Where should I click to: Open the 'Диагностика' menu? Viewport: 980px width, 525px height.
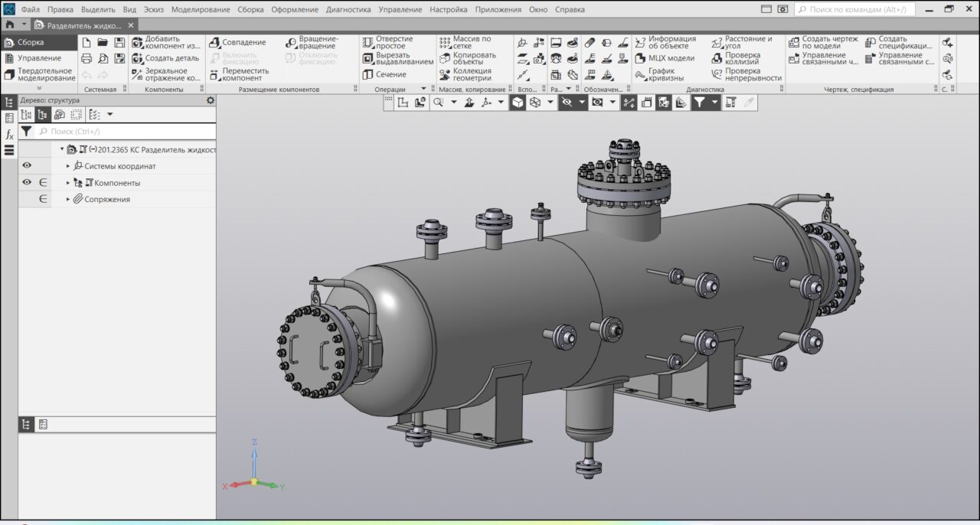348,9
